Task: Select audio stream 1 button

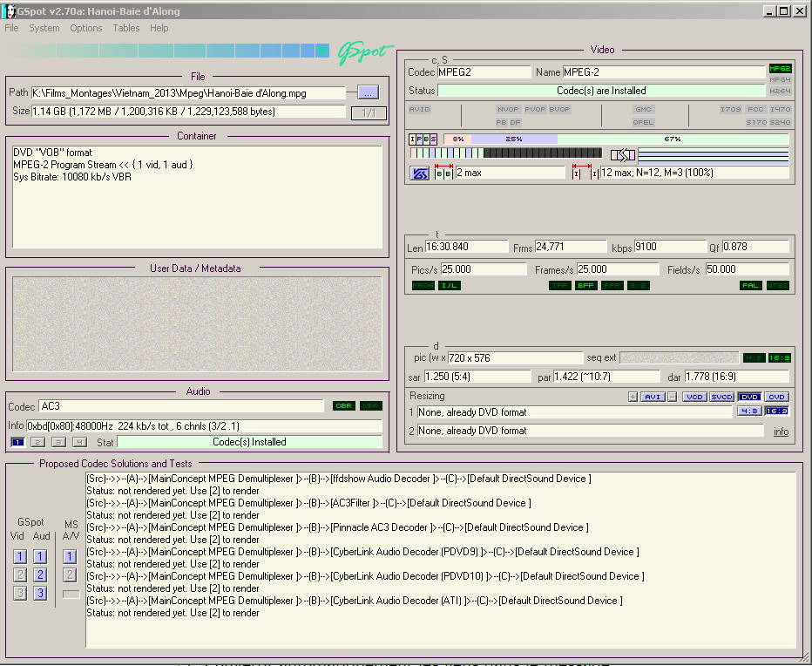Action: click(x=17, y=442)
